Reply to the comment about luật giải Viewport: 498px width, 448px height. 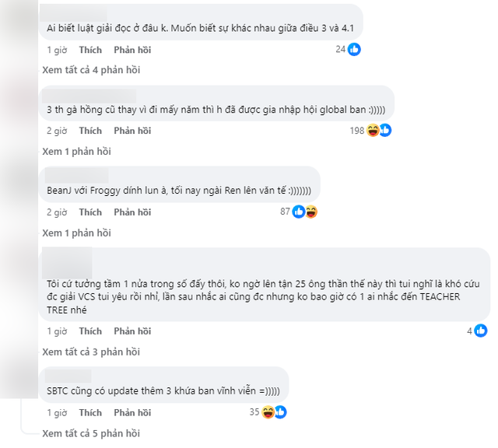[x=132, y=50]
